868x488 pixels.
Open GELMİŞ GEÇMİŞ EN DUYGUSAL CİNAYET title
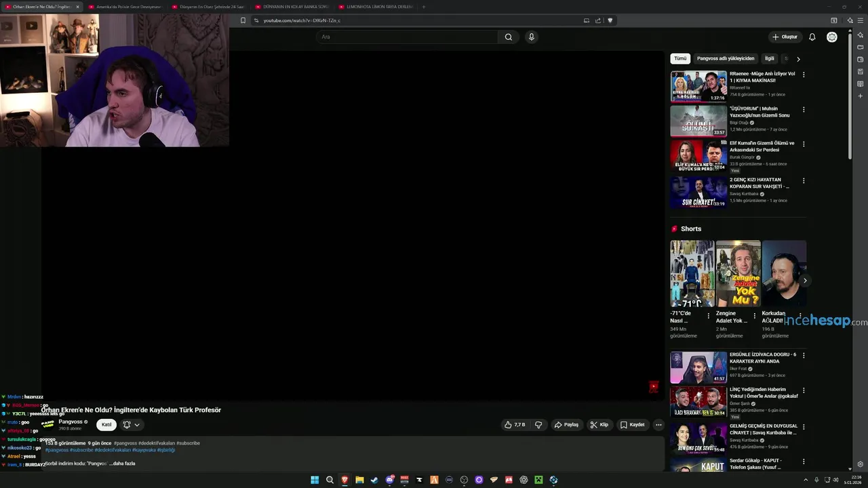click(x=764, y=429)
